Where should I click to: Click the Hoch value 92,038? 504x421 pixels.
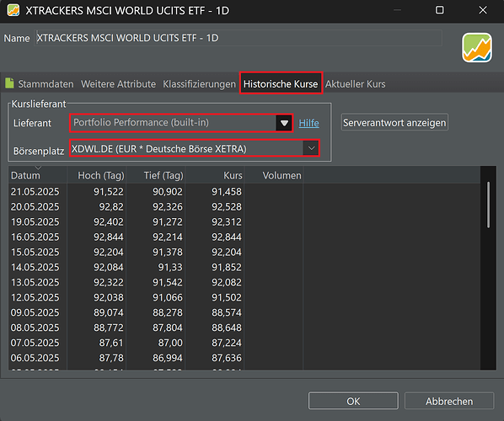point(109,297)
